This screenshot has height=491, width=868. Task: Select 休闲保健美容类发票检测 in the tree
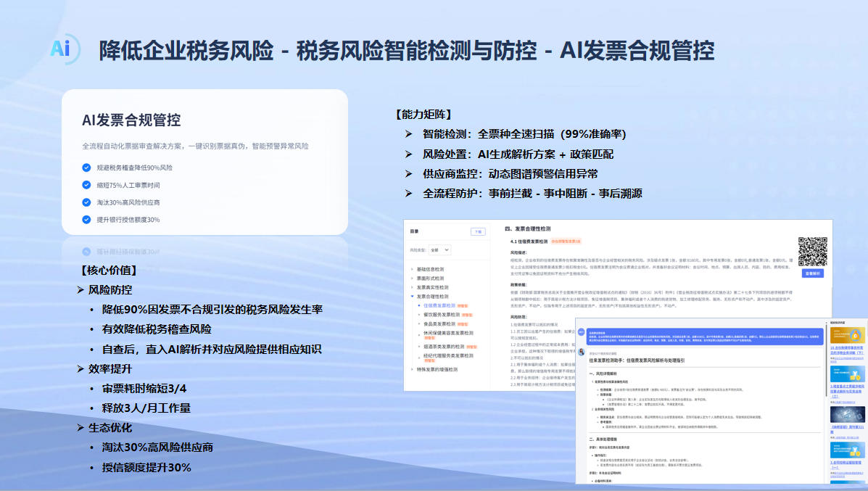click(x=448, y=333)
